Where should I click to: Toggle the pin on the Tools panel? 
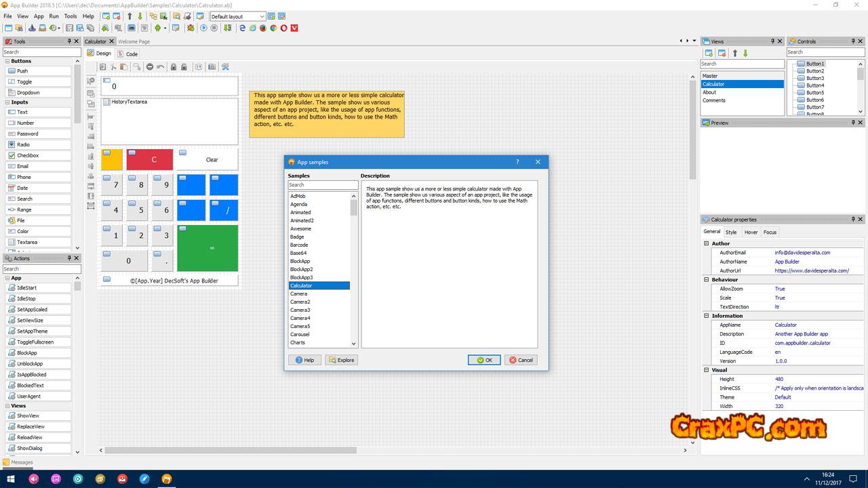tap(69, 41)
